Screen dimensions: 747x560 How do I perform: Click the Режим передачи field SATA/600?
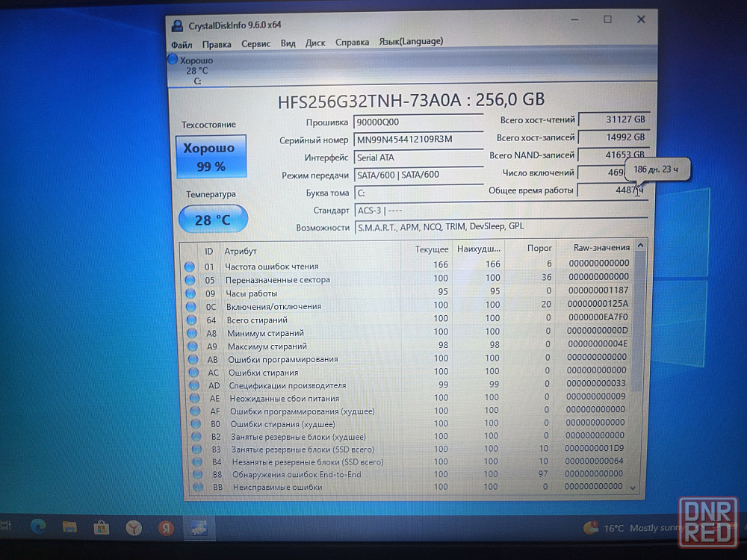pos(419,175)
